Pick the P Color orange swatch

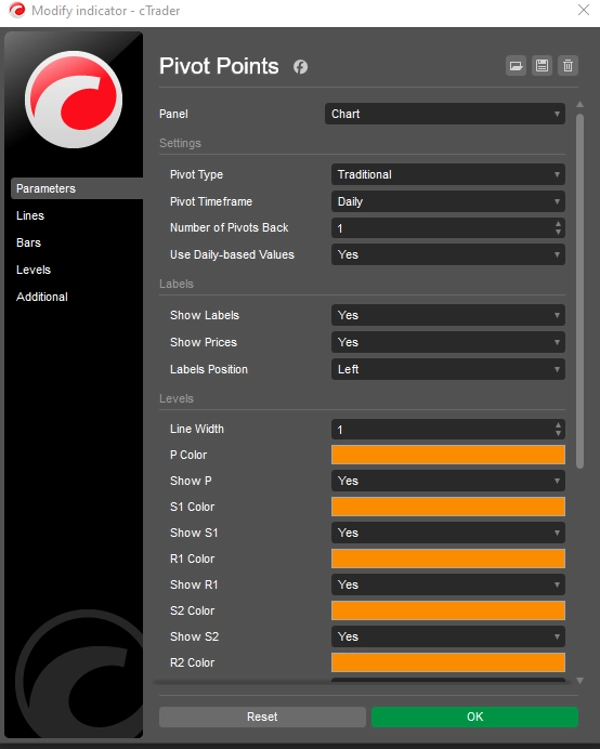pos(447,455)
